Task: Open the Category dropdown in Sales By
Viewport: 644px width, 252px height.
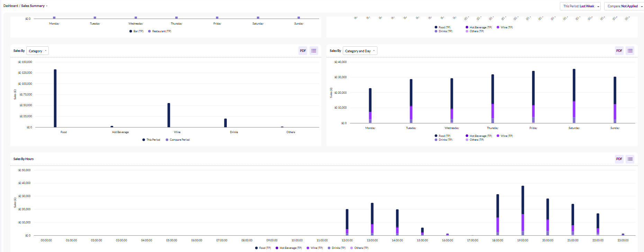Action: 37,51
